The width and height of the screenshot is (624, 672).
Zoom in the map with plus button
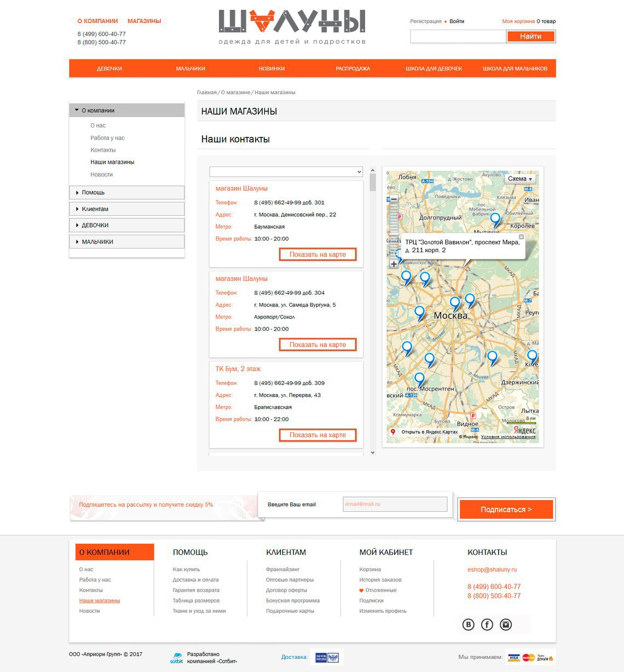coord(394,264)
